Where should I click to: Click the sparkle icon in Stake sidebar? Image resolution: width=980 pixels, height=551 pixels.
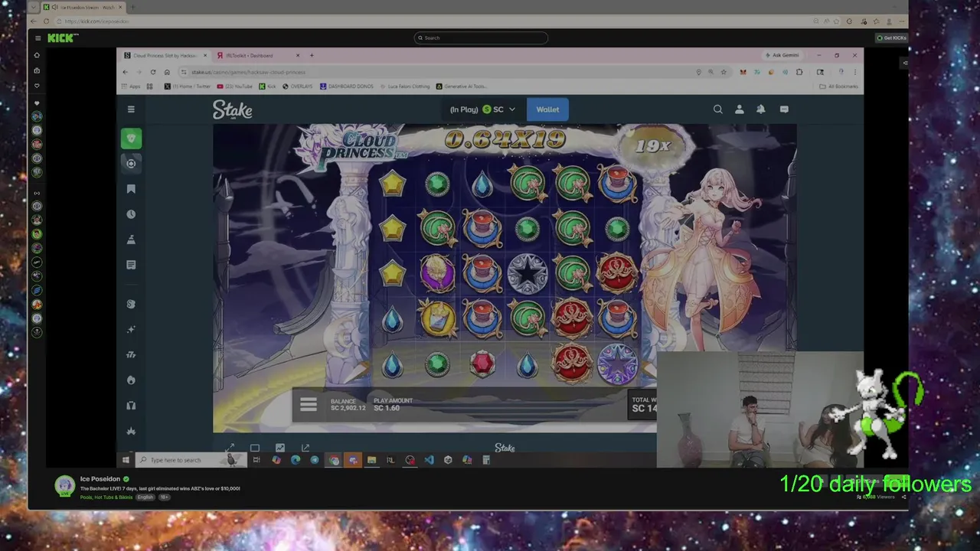click(x=131, y=329)
